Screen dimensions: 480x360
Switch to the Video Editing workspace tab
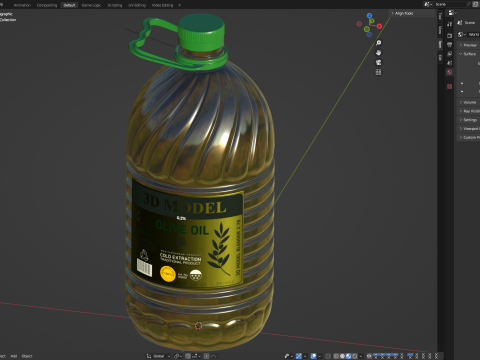click(162, 5)
